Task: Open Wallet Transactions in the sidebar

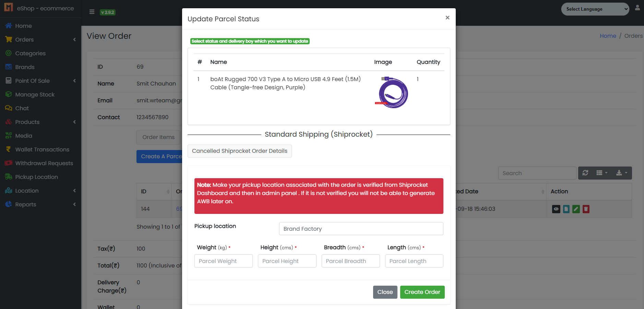Action: click(x=42, y=149)
